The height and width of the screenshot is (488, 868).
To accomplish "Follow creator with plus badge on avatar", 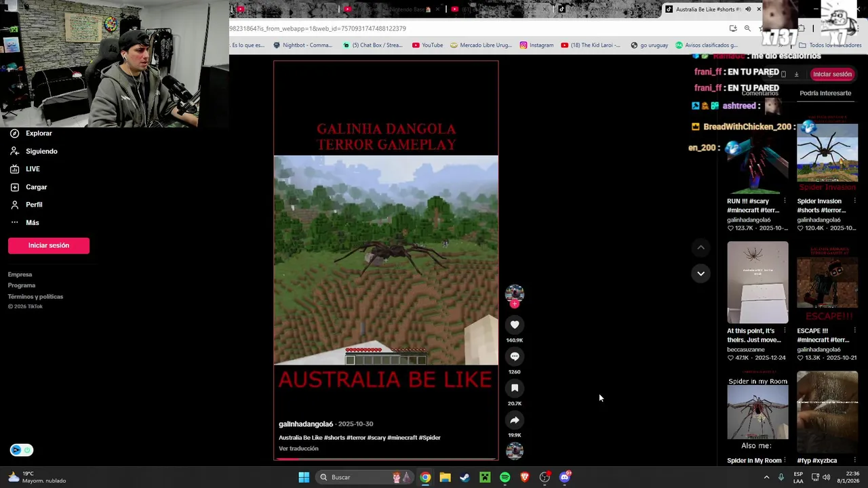I will (515, 304).
